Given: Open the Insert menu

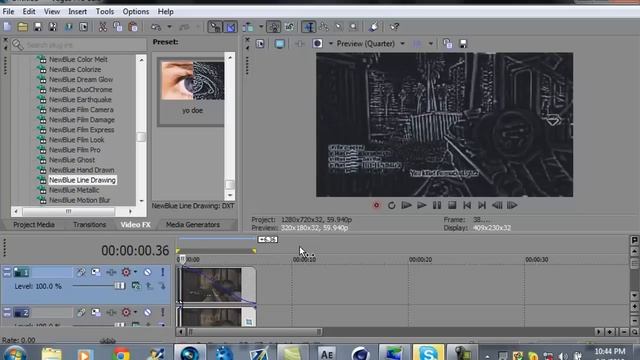Looking at the screenshot, I should click(77, 12).
